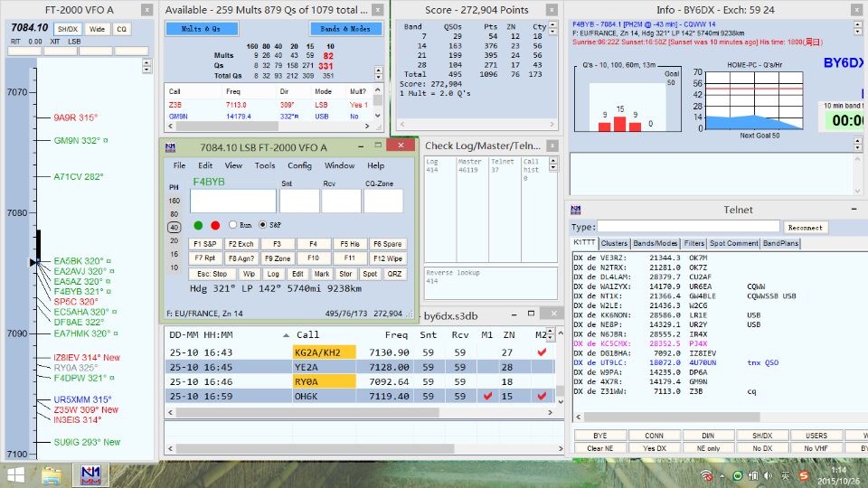Open the Config menu
Screen dimensions: 868x488
(x=299, y=165)
